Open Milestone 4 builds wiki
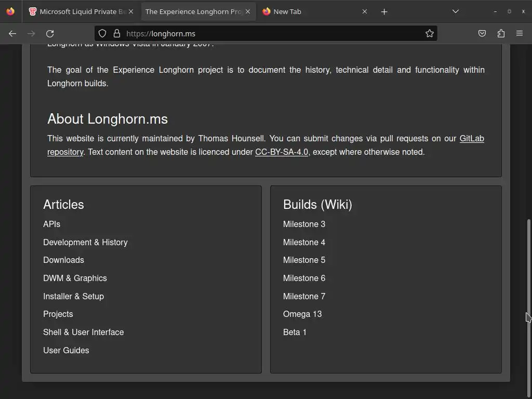The width and height of the screenshot is (532, 399). coord(304,242)
